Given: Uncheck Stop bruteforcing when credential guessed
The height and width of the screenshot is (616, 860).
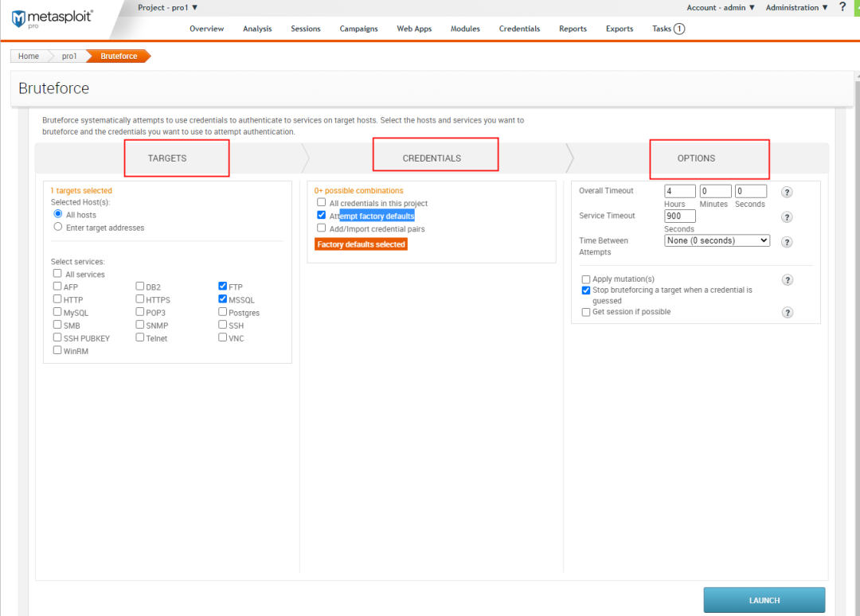Looking at the screenshot, I should [586, 290].
